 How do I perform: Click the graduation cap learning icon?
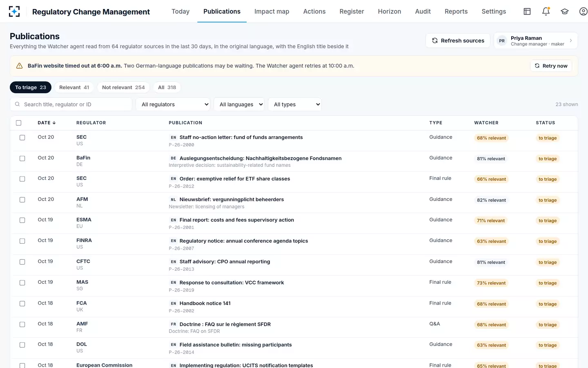coord(565,11)
